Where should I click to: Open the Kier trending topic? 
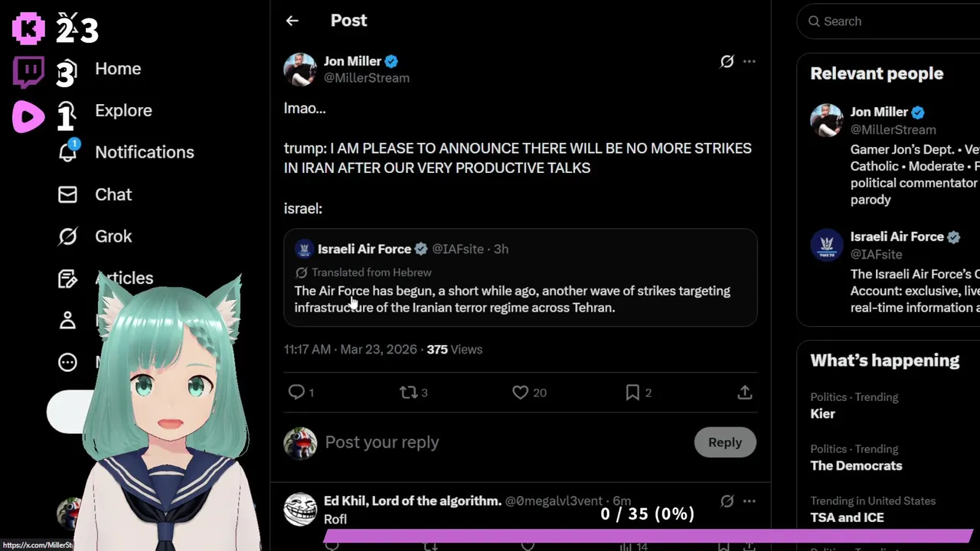(x=823, y=413)
